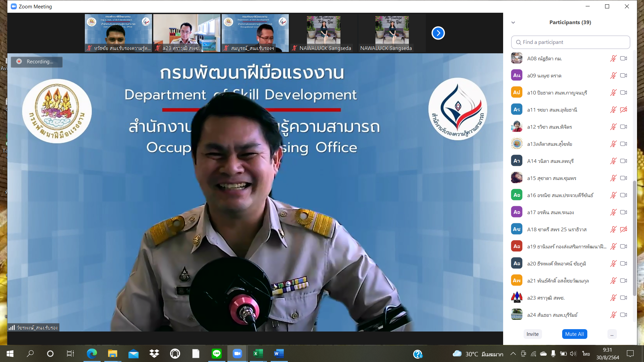Select a23 participant video thumbnail
The image size is (644, 362).
click(186, 33)
